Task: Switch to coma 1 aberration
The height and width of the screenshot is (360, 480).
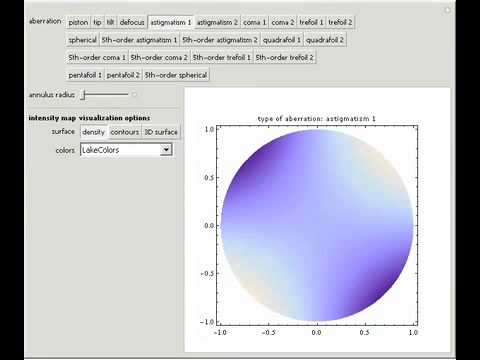Action: click(x=254, y=22)
